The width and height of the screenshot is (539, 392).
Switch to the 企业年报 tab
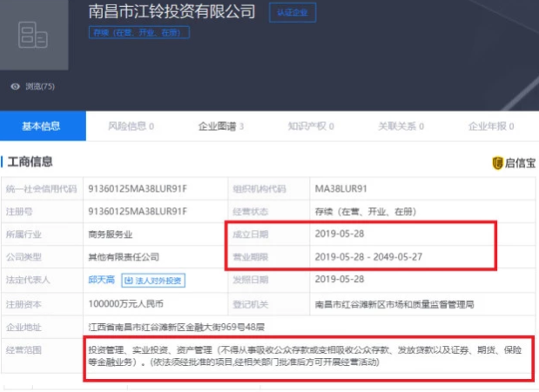491,126
